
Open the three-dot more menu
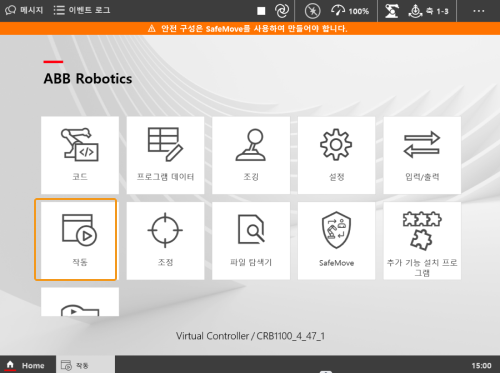click(x=479, y=11)
